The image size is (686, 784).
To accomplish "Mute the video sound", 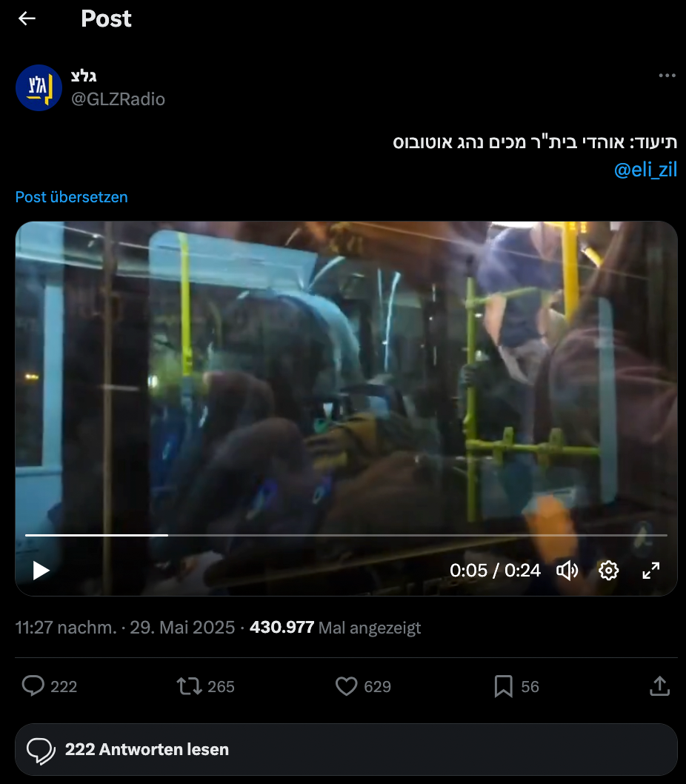I will [567, 571].
